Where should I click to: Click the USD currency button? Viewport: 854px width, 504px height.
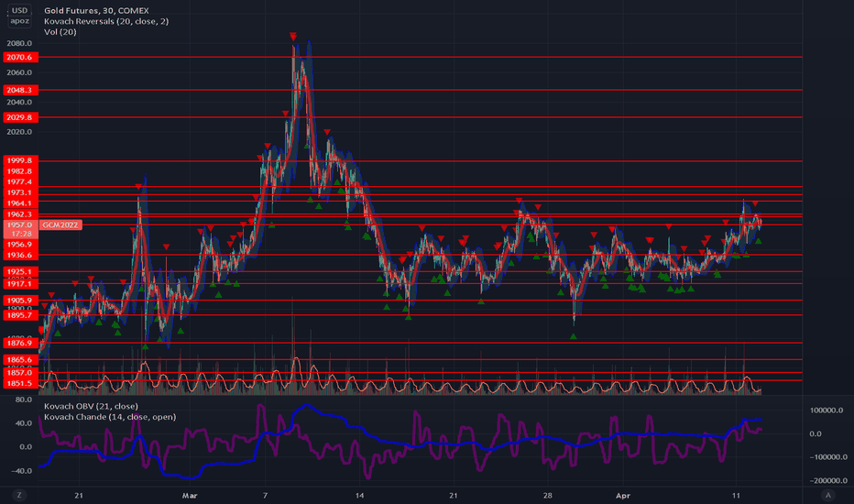(19, 10)
